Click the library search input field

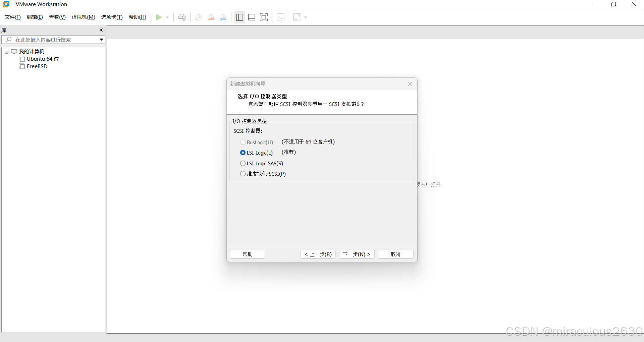[54, 40]
